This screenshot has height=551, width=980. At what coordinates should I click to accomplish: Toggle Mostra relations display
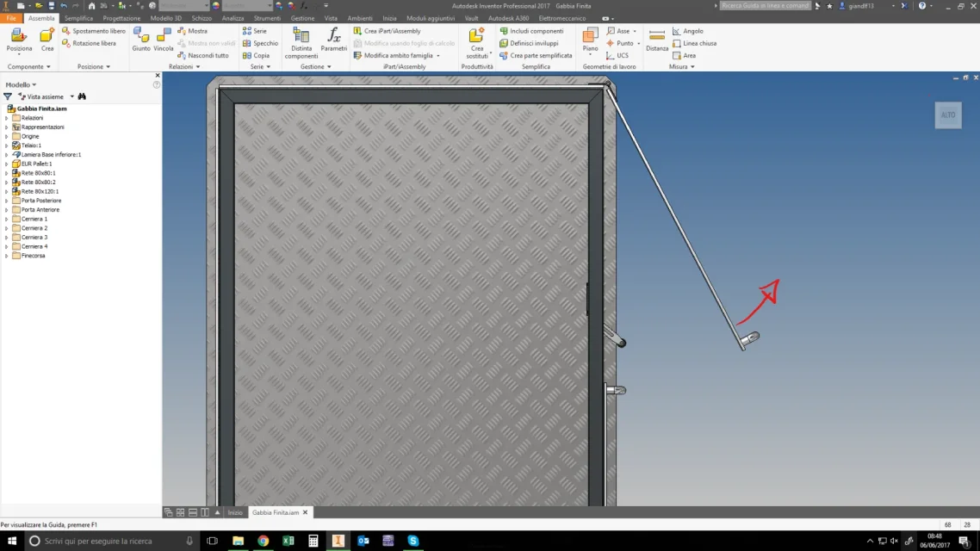pyautogui.click(x=193, y=31)
